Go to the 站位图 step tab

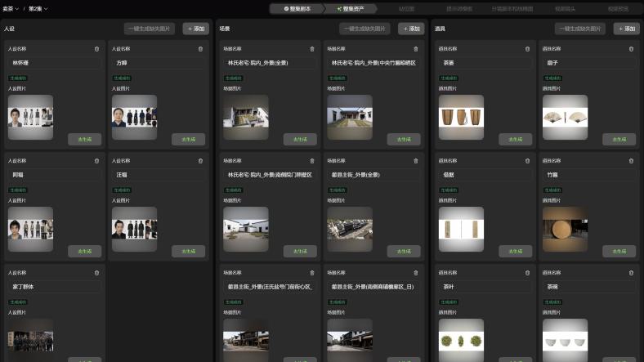[406, 9]
